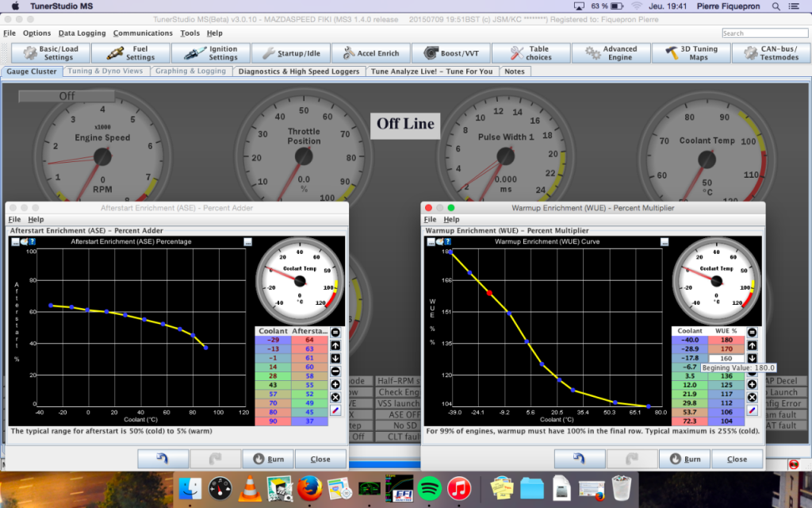812x508 pixels.
Task: Click the add plus icon beside ASE table
Action: point(335,384)
